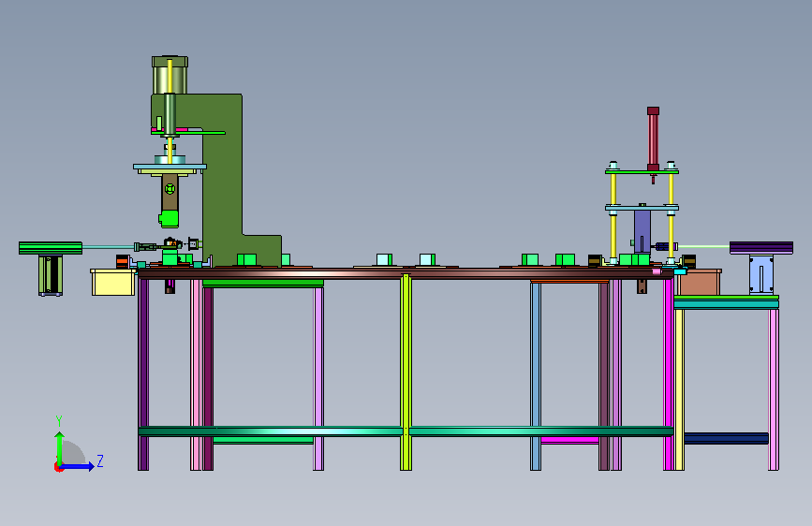
Task: Select the pale yellow box at left table edge
Action: point(113,282)
